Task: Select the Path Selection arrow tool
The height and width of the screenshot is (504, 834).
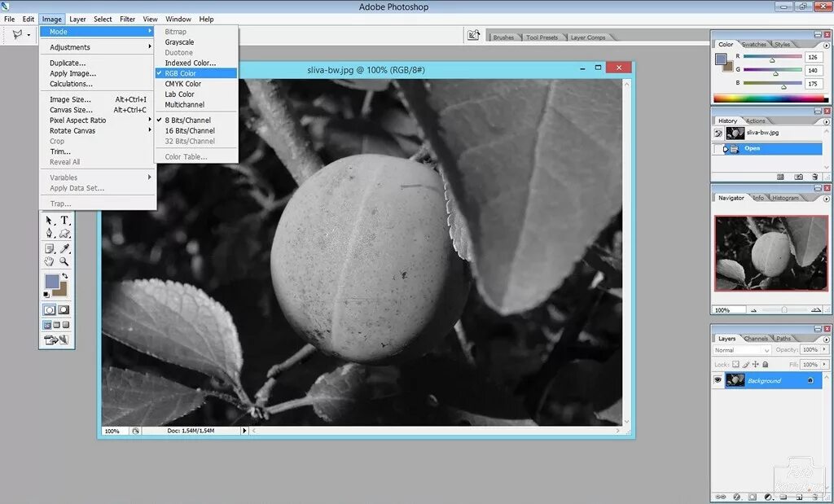Action: click(x=49, y=220)
